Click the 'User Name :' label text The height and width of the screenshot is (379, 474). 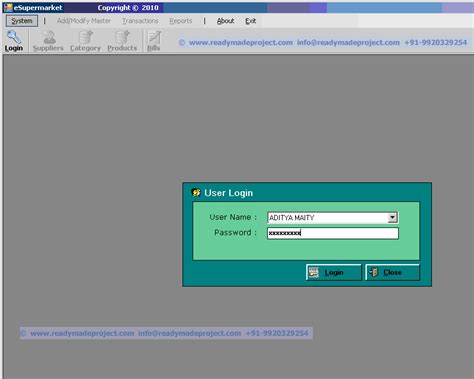(233, 217)
